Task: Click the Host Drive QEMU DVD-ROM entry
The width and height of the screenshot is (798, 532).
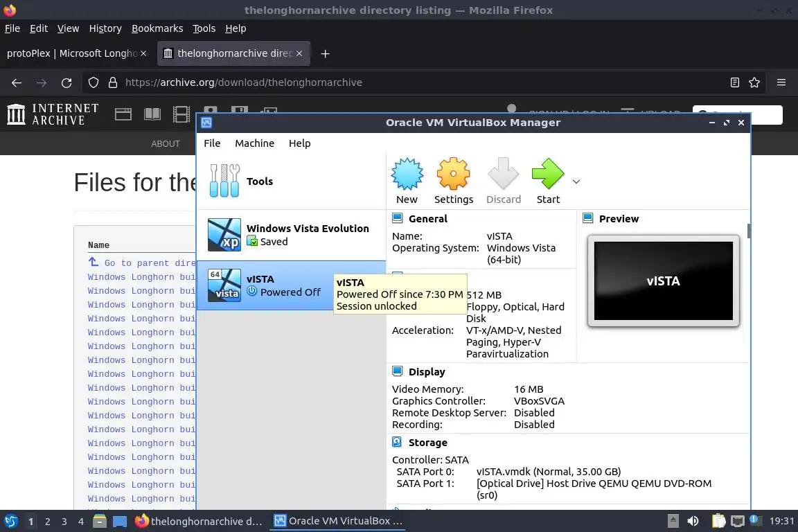Action: point(594,489)
